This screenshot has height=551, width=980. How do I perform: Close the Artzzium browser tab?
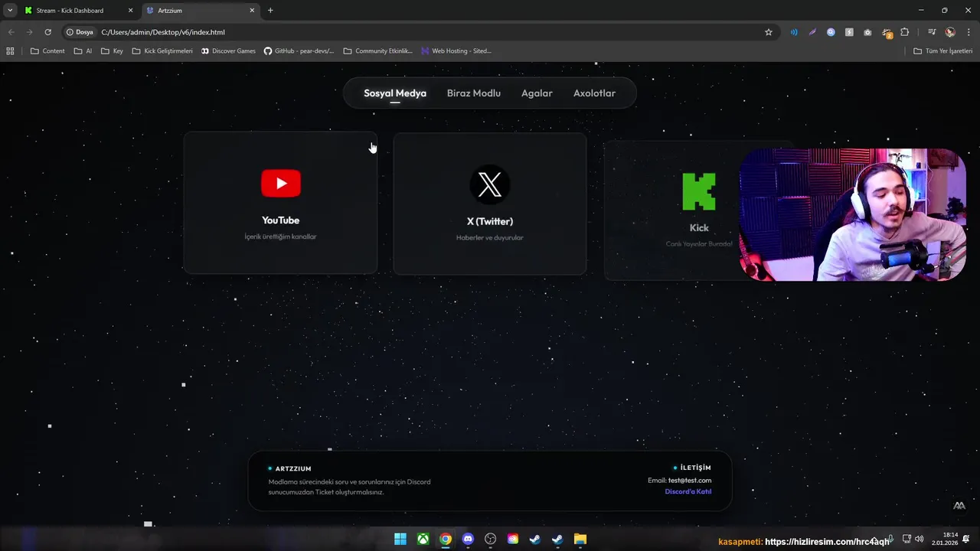point(252,11)
